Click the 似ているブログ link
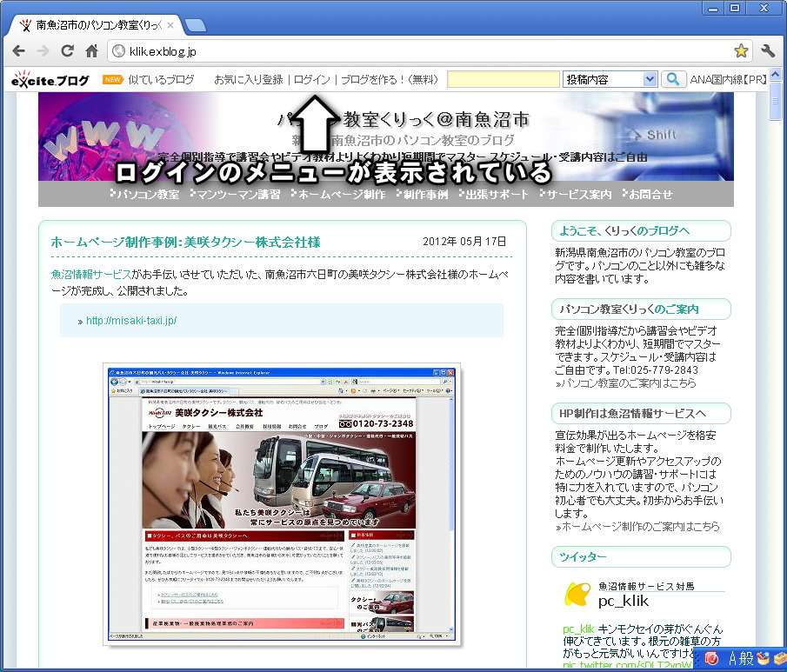Image resolution: width=787 pixels, height=672 pixels. coord(161,79)
